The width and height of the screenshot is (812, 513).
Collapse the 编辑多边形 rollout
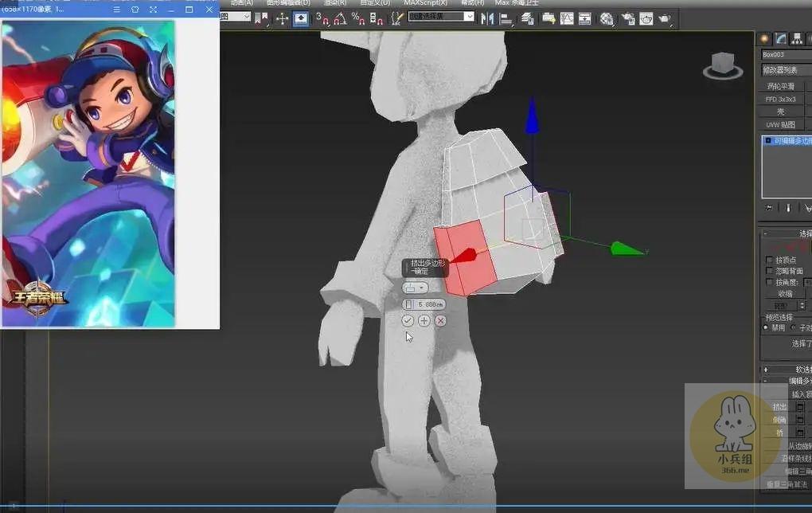(765, 381)
